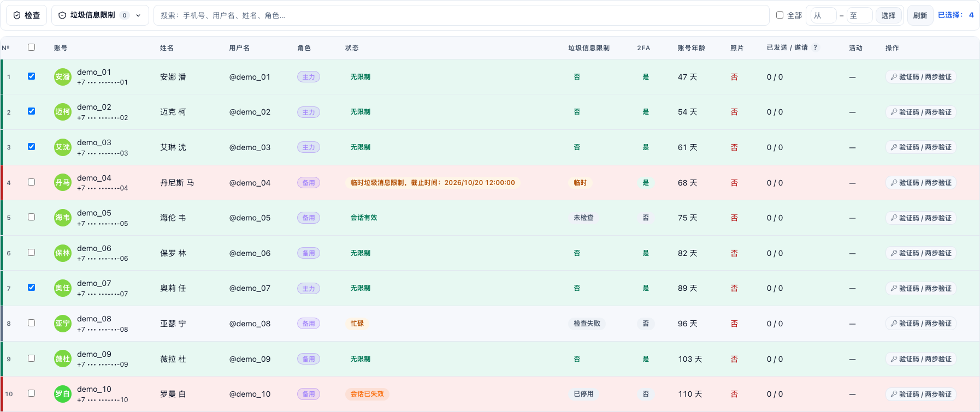
Task: Uncheck the checkbox for demo_07 row
Action: pyautogui.click(x=31, y=288)
